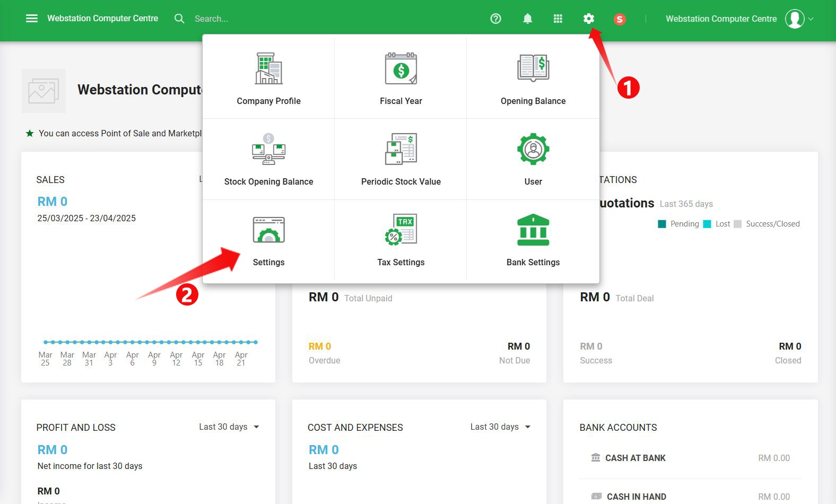This screenshot has height=504, width=836.
Task: Open Tax Settings
Action: pyautogui.click(x=400, y=240)
